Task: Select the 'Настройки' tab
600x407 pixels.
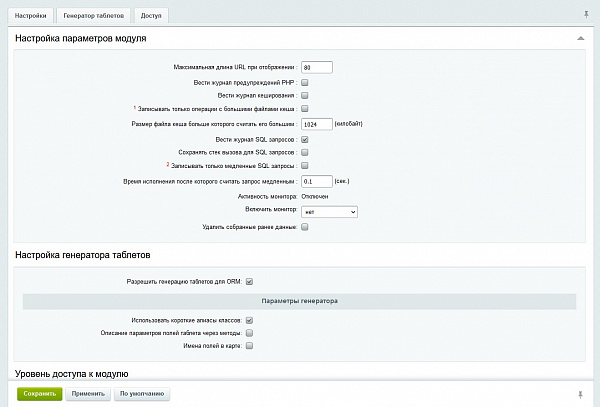Action: pyautogui.click(x=30, y=16)
